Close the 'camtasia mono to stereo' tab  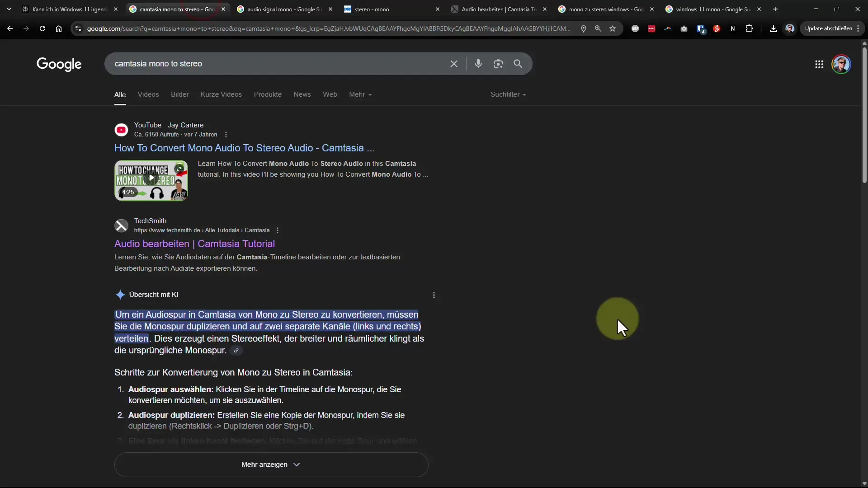(223, 9)
